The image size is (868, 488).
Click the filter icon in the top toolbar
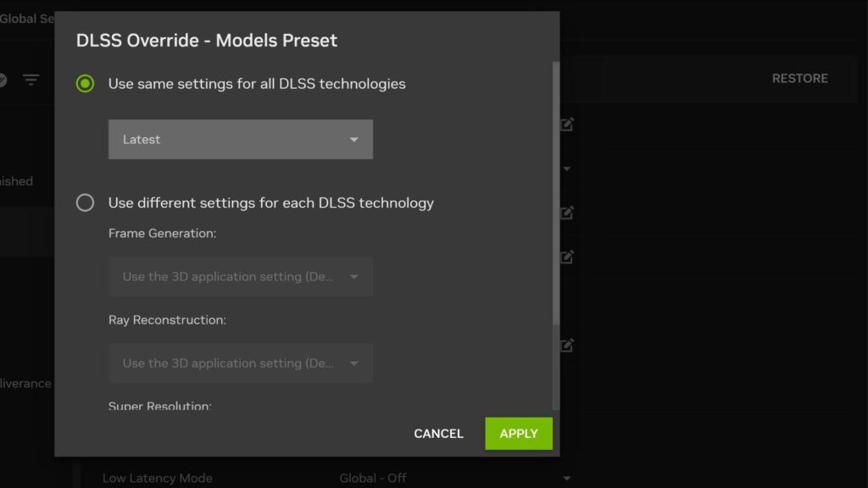click(31, 79)
